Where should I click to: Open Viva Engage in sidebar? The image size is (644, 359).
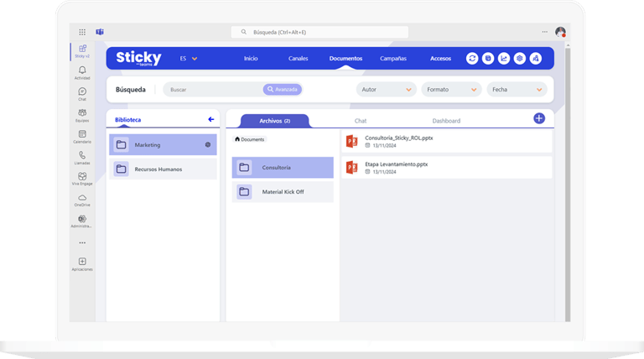pos(82,179)
